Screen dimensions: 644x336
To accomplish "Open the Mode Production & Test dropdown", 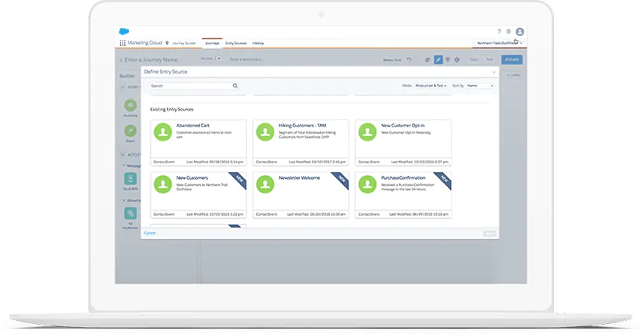I will (431, 86).
